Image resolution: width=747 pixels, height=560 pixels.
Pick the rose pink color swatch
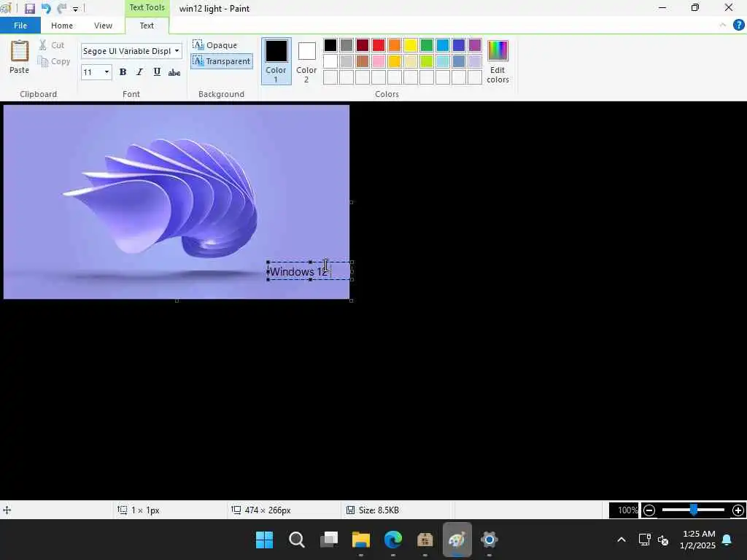[379, 61]
